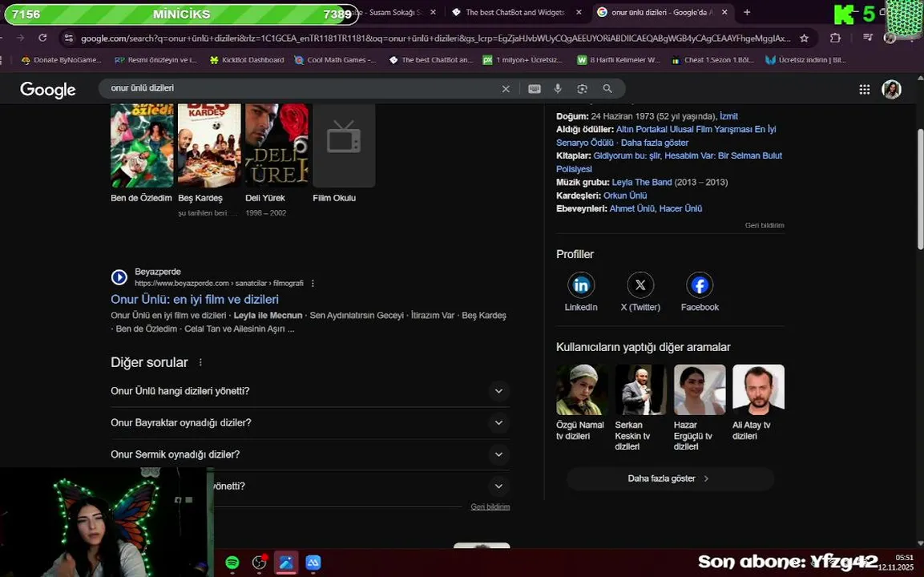Select the Ben de Özledim poster
This screenshot has width=924, height=577.
[142, 146]
